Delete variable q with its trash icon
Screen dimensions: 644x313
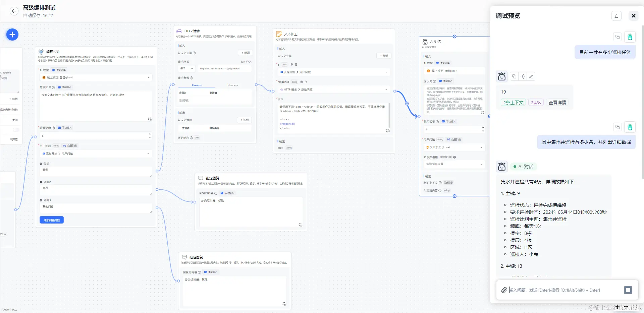(x=296, y=64)
